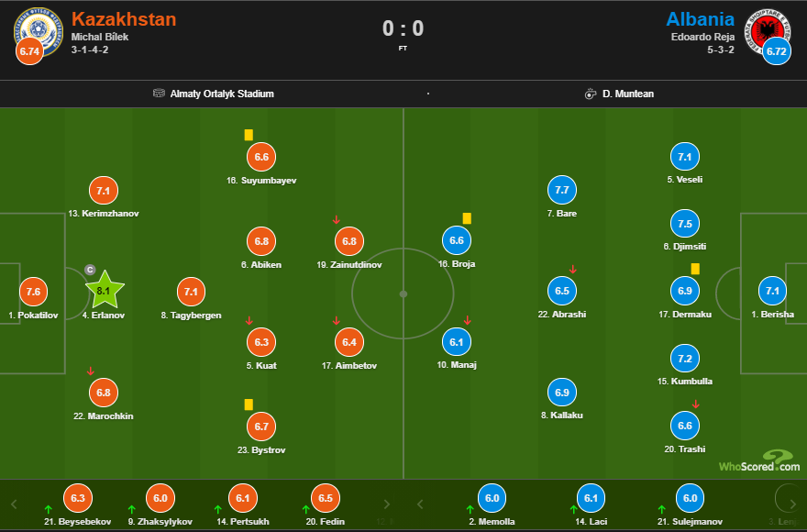
Task: Select Pokatilov's 7.6 rating circle
Action: (33, 292)
